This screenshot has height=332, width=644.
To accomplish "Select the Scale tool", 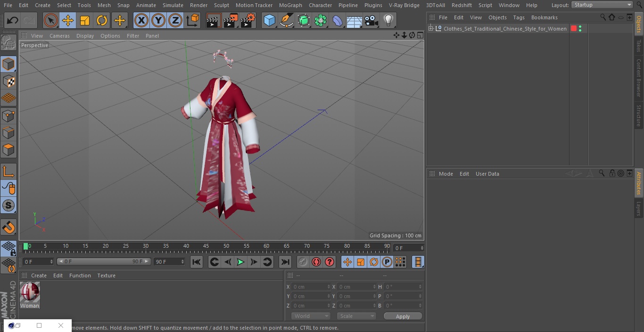I will 85,20.
